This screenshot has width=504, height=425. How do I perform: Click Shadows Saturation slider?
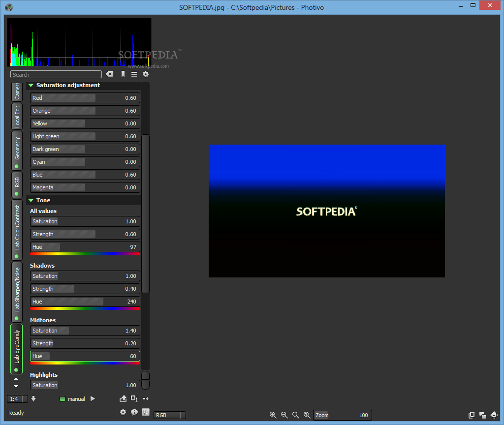point(85,276)
